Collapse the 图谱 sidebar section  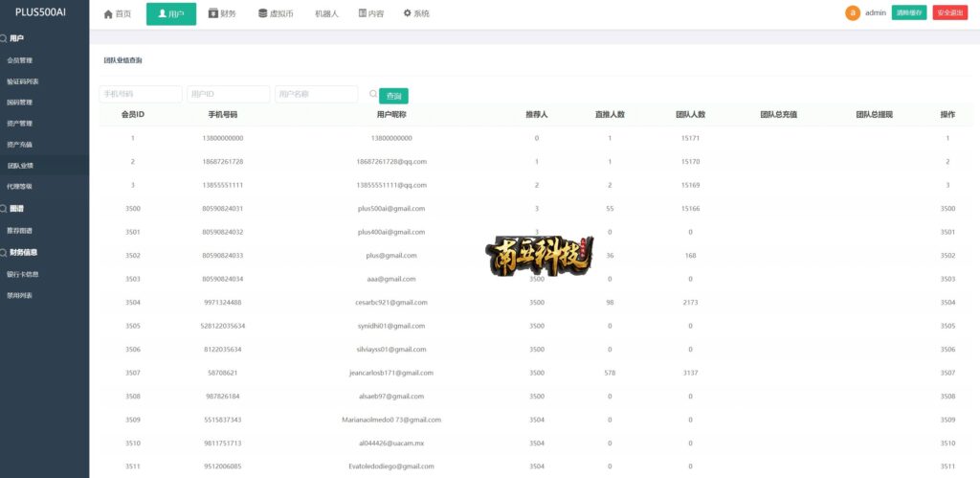point(17,208)
